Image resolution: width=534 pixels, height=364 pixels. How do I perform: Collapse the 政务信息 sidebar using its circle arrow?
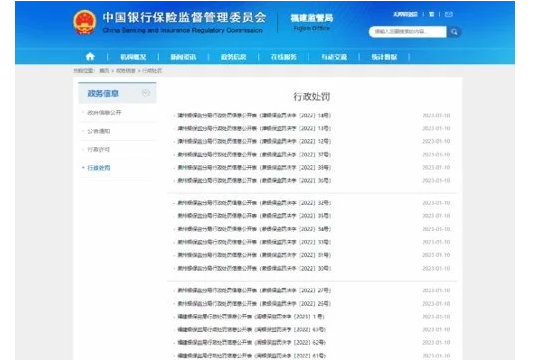coord(146,93)
